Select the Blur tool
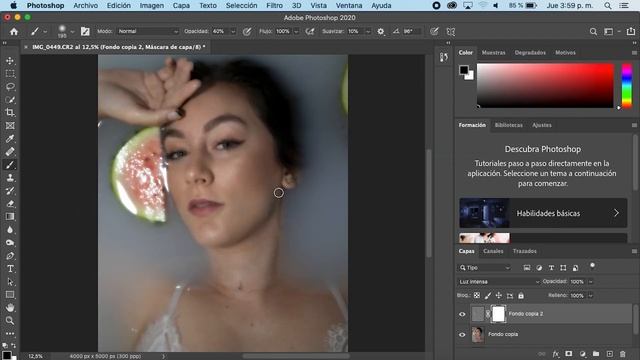 click(x=10, y=230)
